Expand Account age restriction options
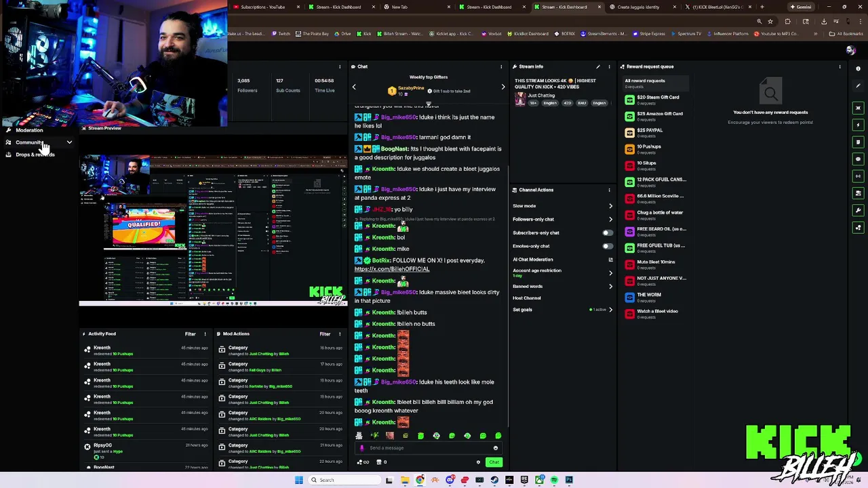The width and height of the screenshot is (868, 488). [x=610, y=272]
